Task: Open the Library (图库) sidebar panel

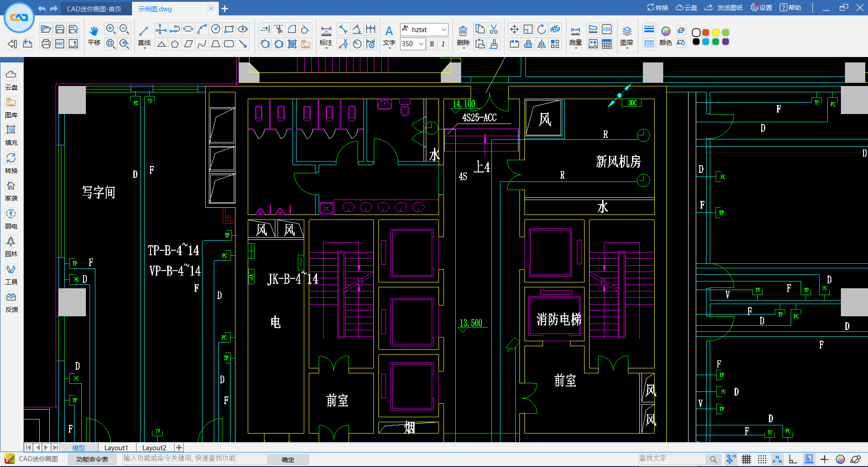Action: click(x=11, y=108)
